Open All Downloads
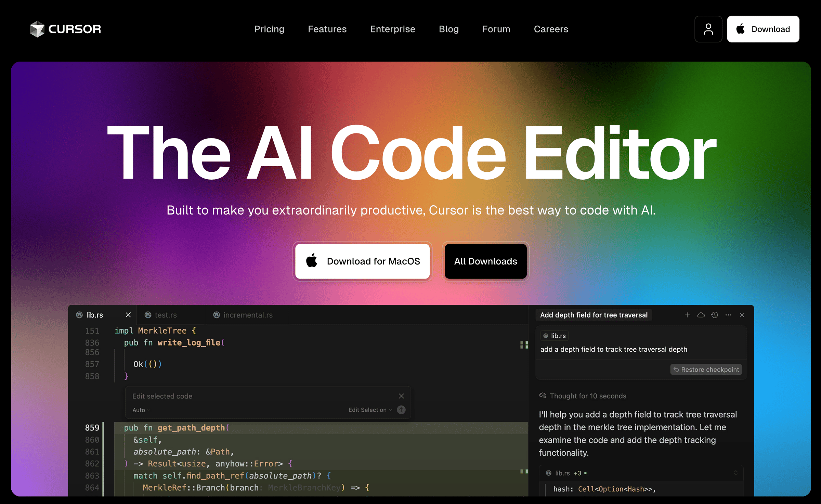Image resolution: width=821 pixels, height=504 pixels. pyautogui.click(x=485, y=261)
